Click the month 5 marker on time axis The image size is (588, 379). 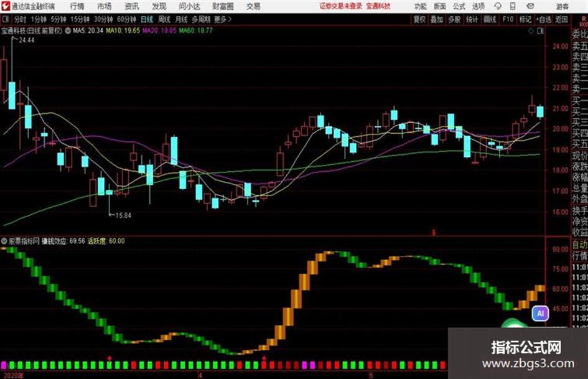[370, 375]
